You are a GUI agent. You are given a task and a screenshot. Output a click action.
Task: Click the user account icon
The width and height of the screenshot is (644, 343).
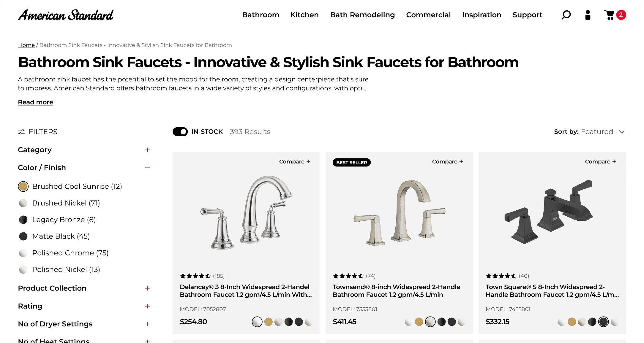[x=587, y=15]
